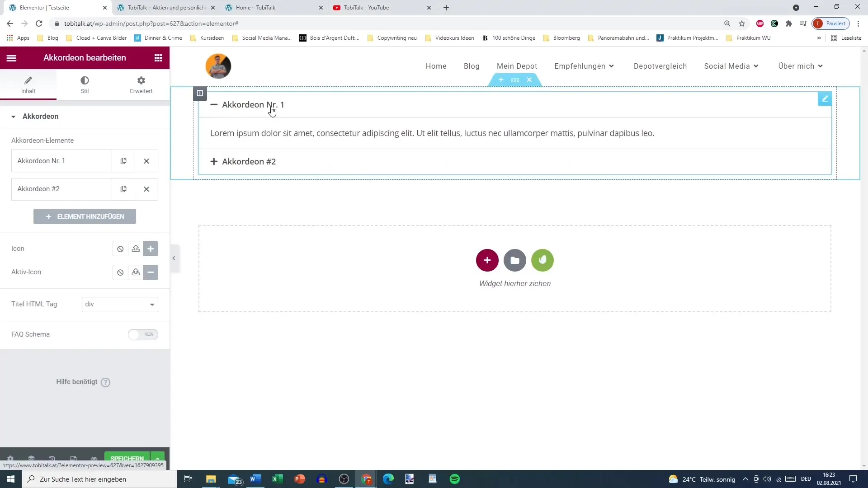
Task: Open template library folder button
Action: coord(514,260)
